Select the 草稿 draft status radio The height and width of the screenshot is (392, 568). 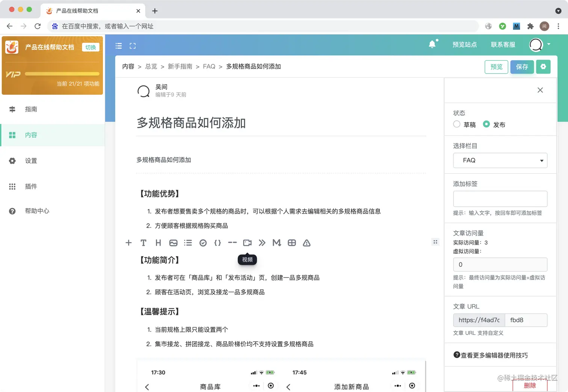pos(457,124)
